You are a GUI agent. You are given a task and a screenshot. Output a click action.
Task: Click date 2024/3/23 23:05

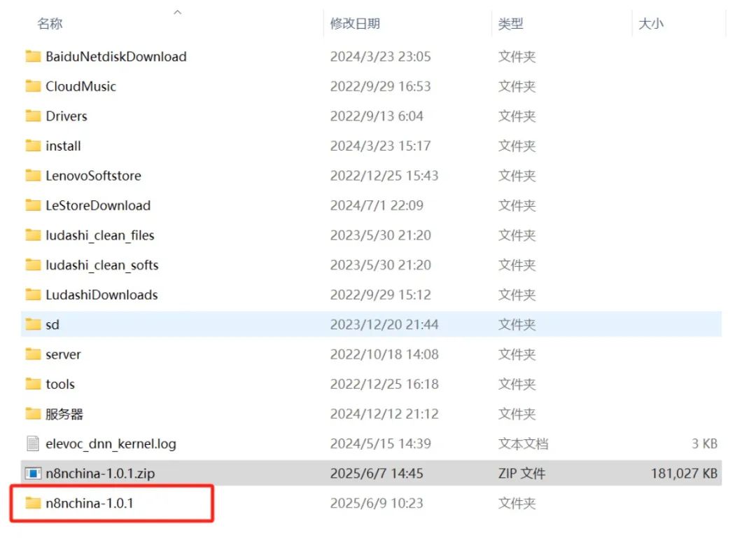tap(380, 57)
